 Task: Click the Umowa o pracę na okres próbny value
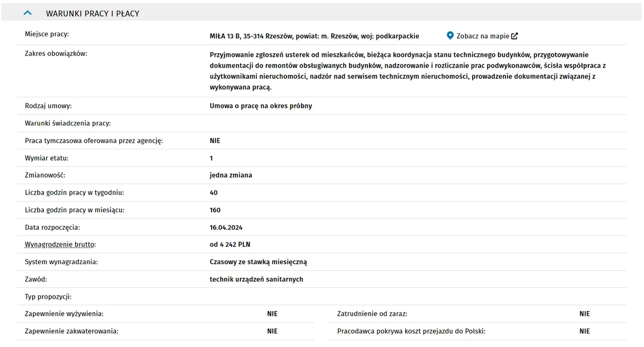click(x=261, y=106)
